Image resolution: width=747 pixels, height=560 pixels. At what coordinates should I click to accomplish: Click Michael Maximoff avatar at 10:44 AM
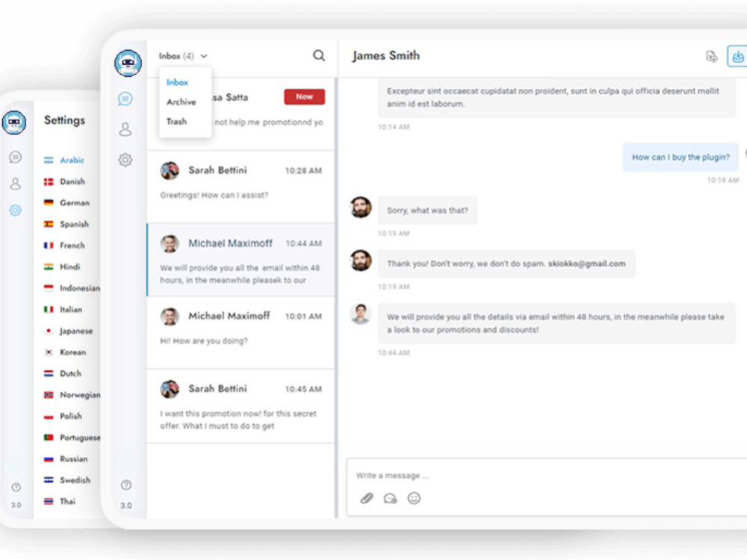pyautogui.click(x=170, y=243)
